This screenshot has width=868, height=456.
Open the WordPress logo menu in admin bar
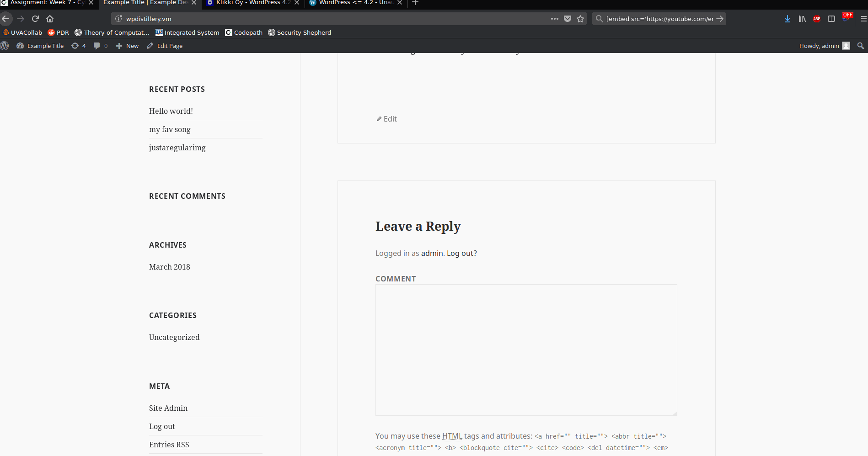point(5,46)
